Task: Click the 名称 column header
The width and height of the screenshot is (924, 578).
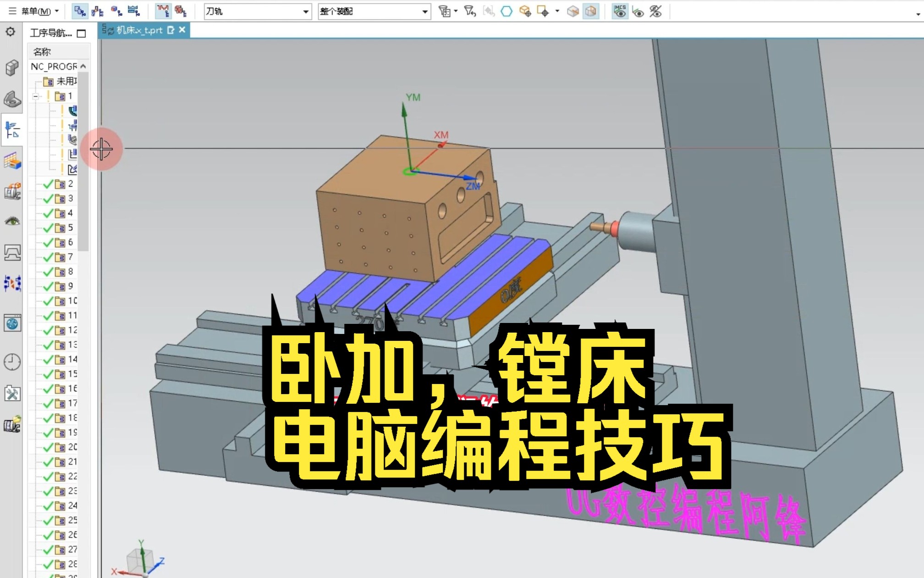Action: tap(42, 52)
